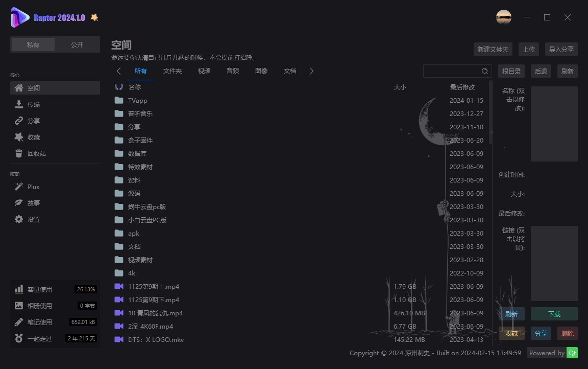Screen dimensions: 588x369
Task: Select 私有 (private) mode
Action: coord(33,44)
